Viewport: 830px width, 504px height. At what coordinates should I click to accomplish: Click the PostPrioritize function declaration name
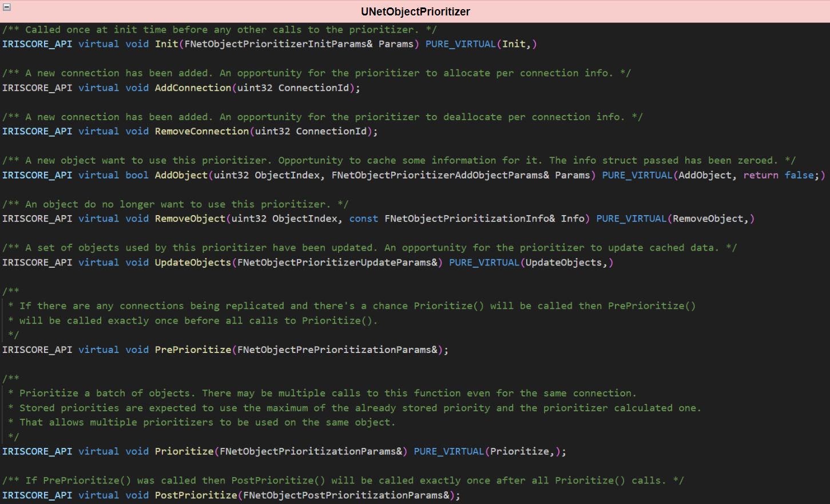coord(196,495)
